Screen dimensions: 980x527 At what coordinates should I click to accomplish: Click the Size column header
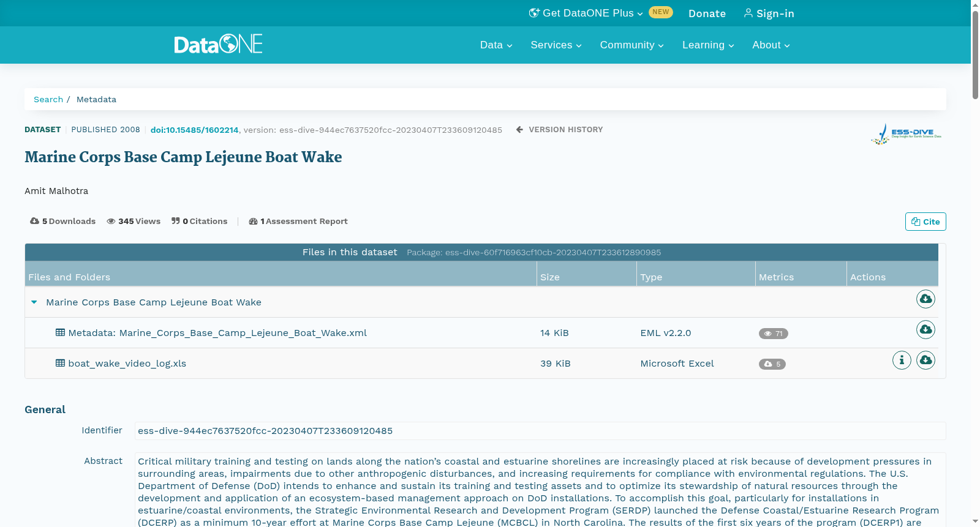(x=587, y=274)
